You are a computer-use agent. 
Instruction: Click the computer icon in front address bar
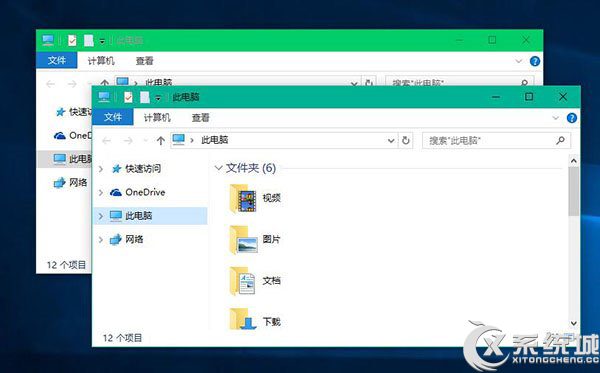click(x=179, y=140)
